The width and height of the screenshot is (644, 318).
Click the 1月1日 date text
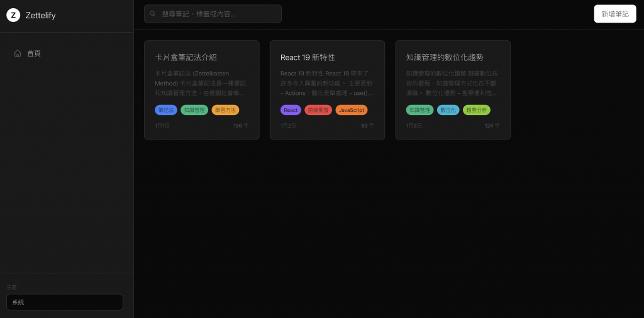[162, 126]
